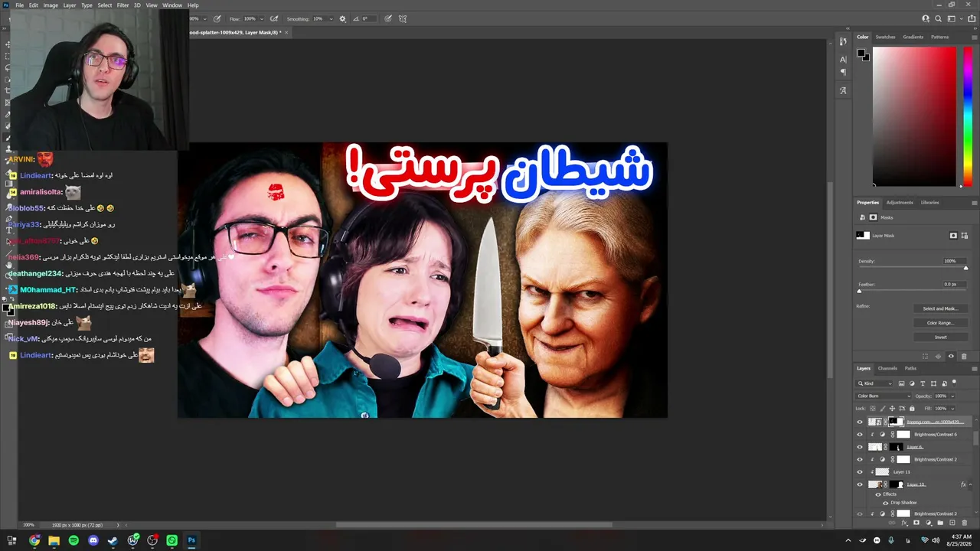
Task: Filter layers by pixel layer icon
Action: pos(901,383)
